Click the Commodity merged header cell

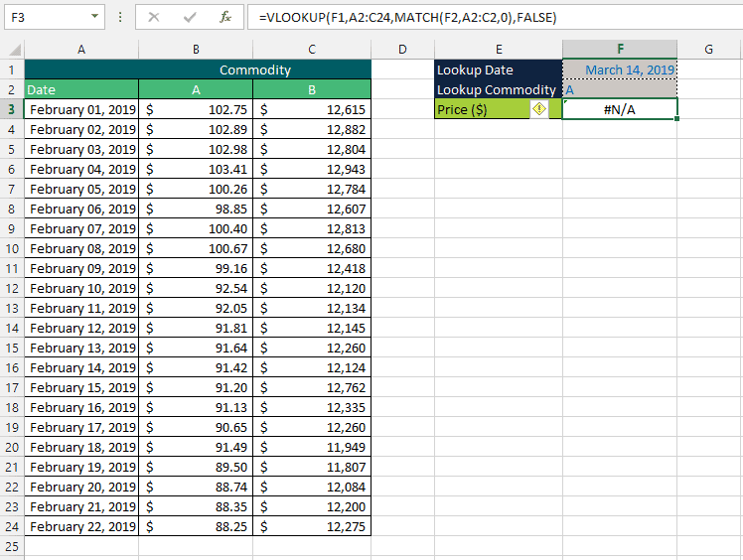click(x=198, y=70)
